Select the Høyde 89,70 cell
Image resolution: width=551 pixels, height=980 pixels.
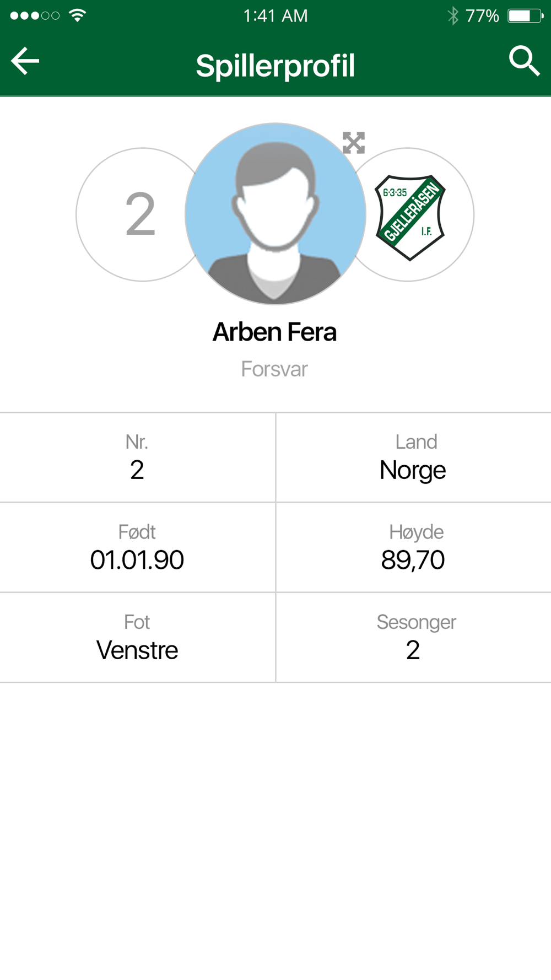click(x=413, y=547)
